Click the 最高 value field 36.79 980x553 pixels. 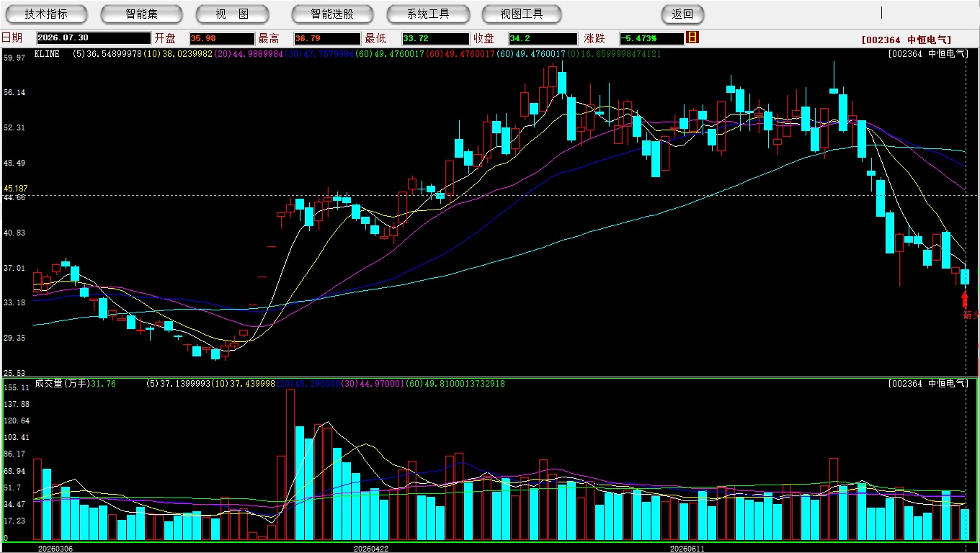point(327,38)
